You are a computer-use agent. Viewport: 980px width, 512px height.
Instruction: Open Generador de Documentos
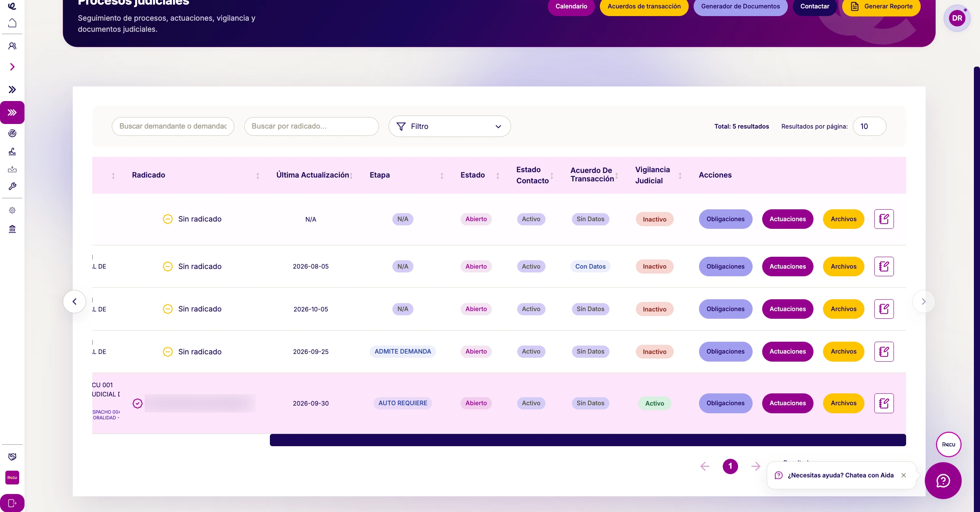coord(740,7)
